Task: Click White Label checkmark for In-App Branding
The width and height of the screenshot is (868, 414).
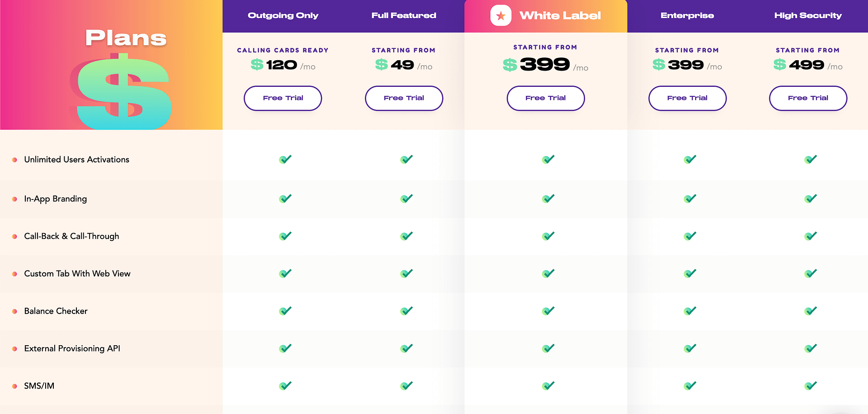Action: (x=548, y=199)
